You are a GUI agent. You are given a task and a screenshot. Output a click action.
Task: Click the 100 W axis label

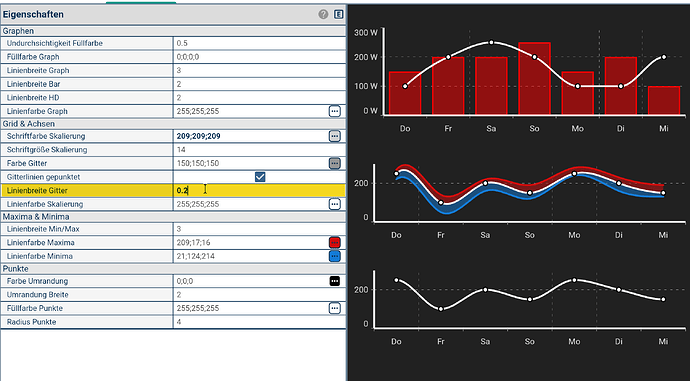tap(366, 86)
